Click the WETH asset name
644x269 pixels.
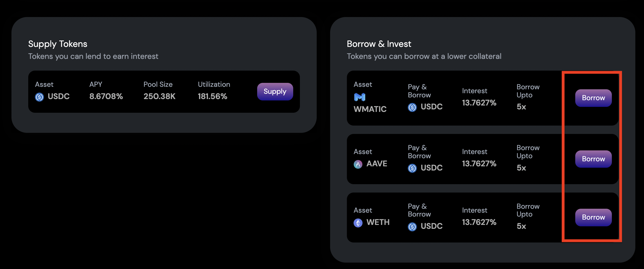(378, 222)
